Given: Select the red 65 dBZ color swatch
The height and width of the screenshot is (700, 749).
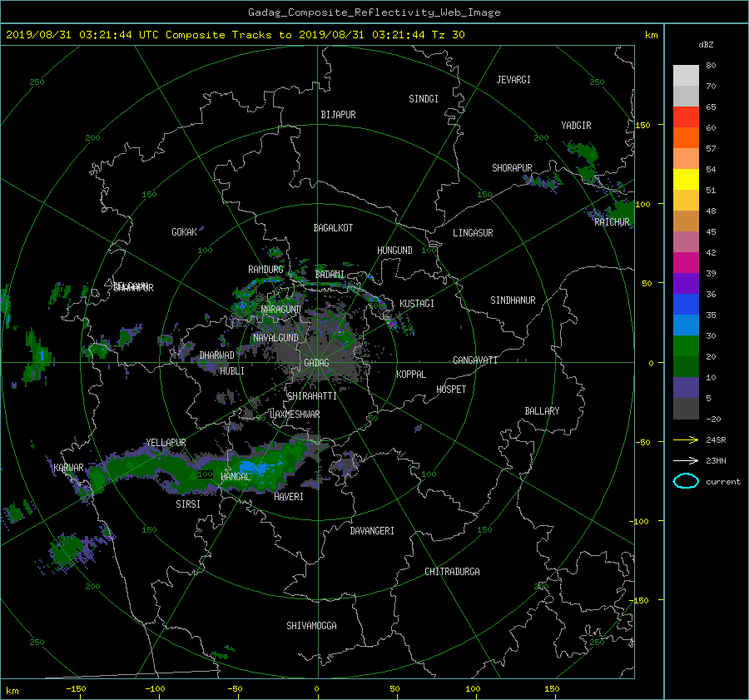Looking at the screenshot, I should (686, 117).
